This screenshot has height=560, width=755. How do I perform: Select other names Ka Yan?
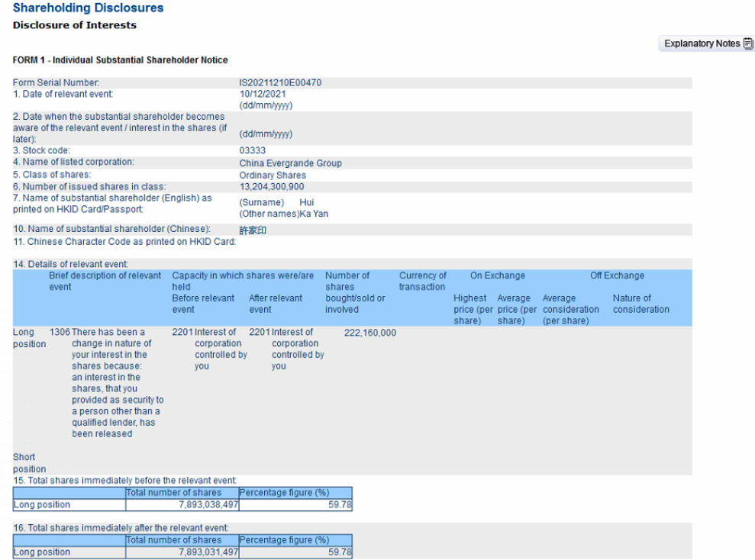point(314,214)
